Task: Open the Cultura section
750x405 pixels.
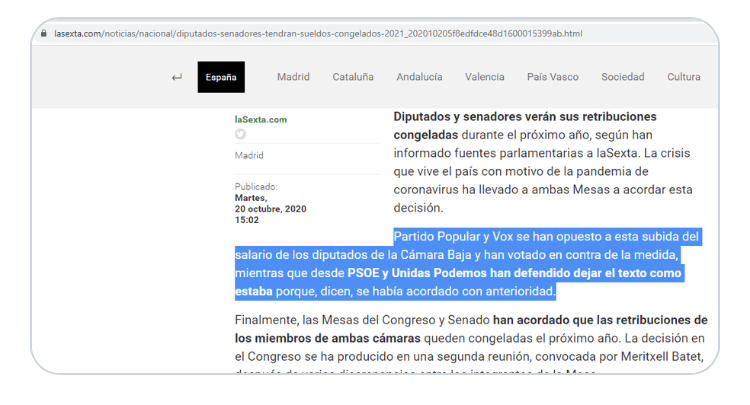Action: click(684, 77)
